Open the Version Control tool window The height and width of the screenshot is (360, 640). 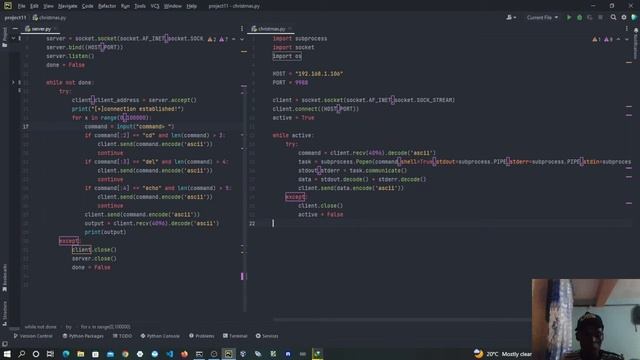33,336
